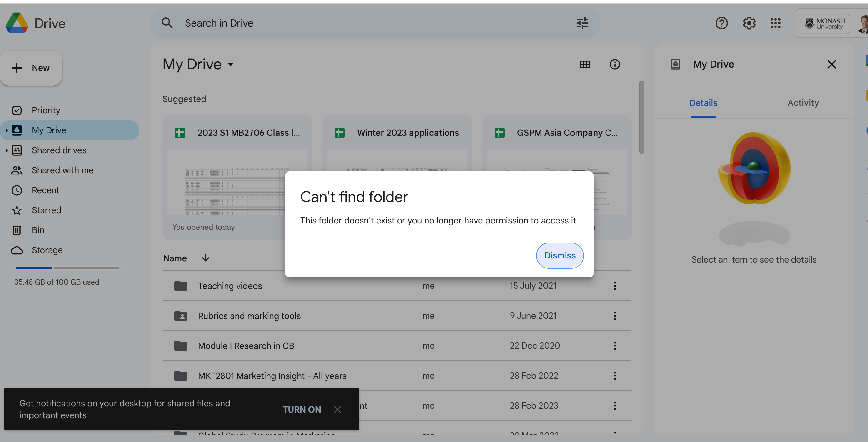
Task: Toggle sort order by name arrow
Action: pos(205,258)
